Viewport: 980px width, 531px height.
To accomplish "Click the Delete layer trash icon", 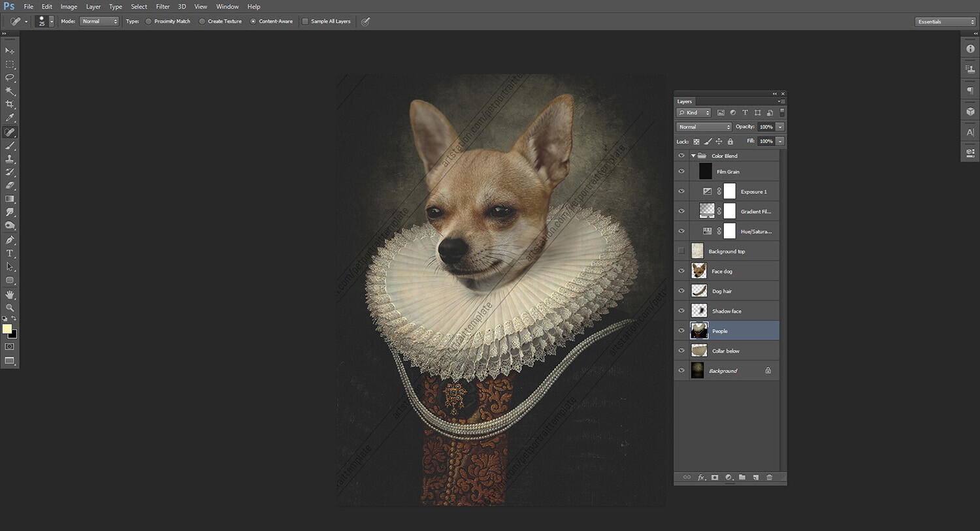I will pos(770,477).
